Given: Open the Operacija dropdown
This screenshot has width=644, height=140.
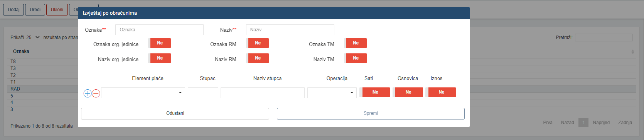Looking at the screenshot, I should click(x=332, y=93).
